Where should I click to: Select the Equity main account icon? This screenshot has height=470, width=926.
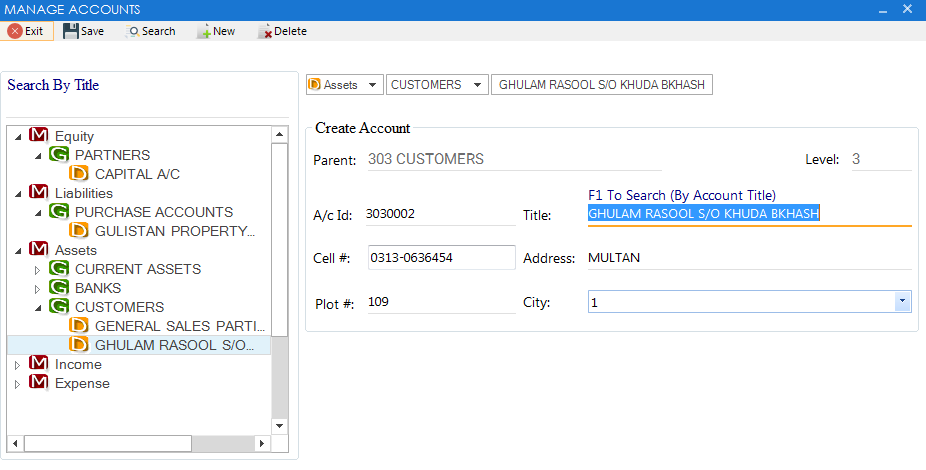(39, 136)
